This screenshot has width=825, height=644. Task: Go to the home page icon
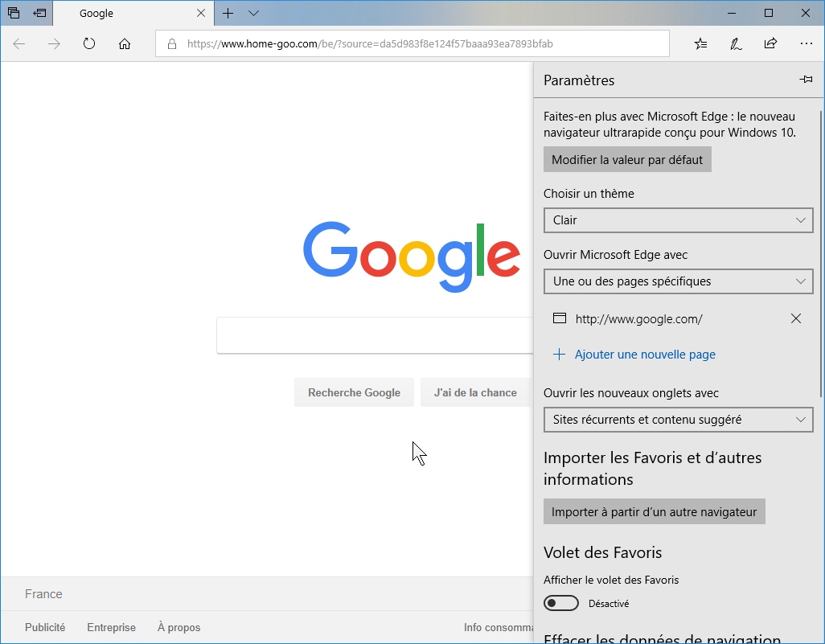tap(125, 43)
